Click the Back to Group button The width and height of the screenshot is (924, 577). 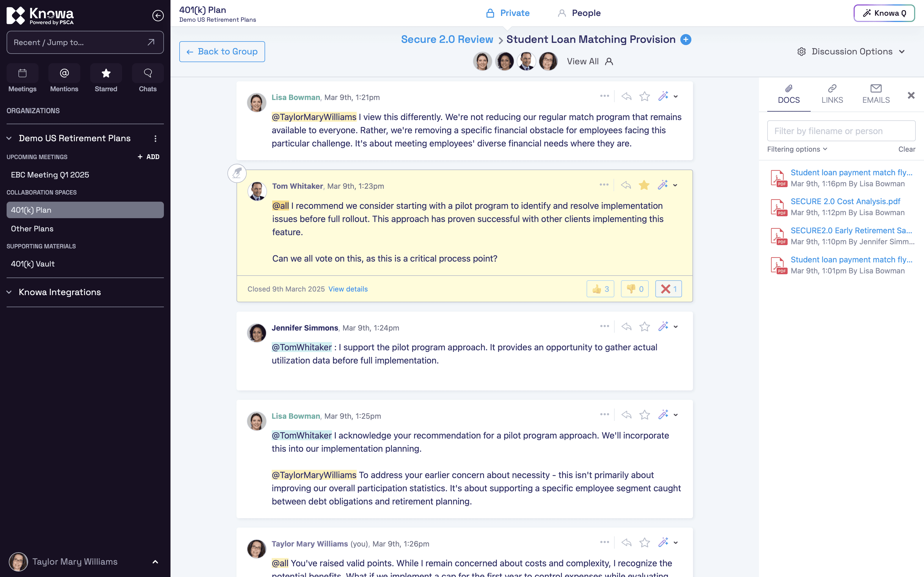tap(222, 52)
